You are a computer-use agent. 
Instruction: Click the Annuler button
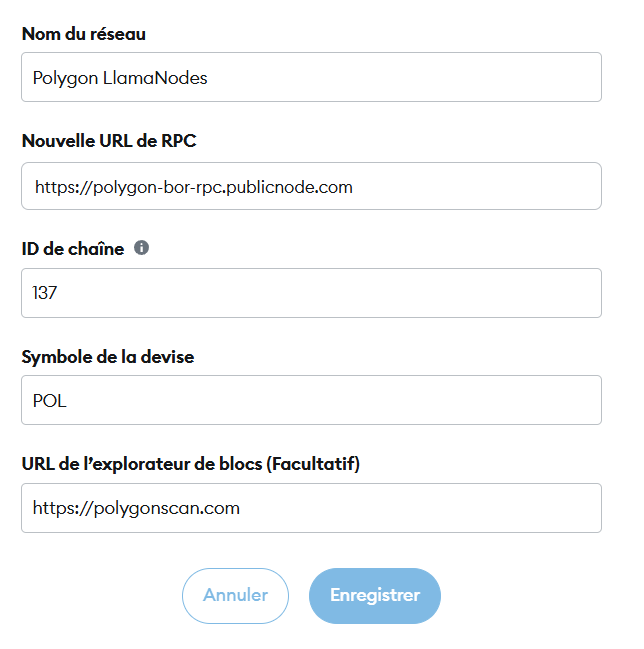235,595
